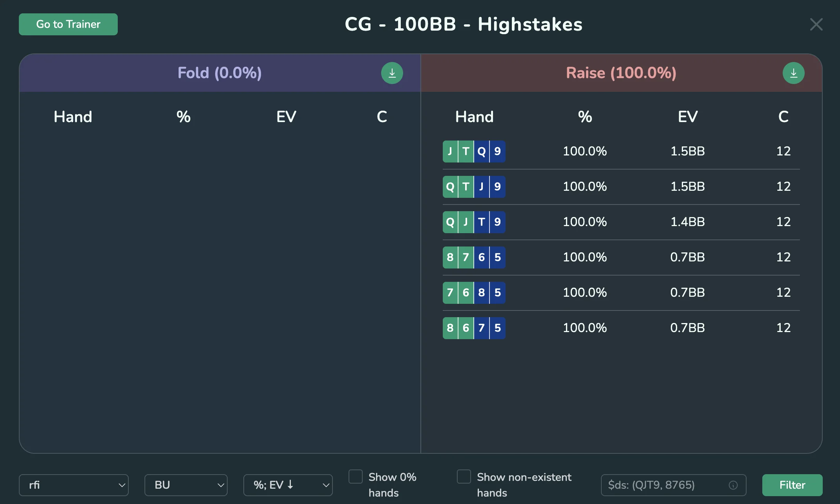Select the 8765 hand card combo
The width and height of the screenshot is (840, 504).
[473, 257]
